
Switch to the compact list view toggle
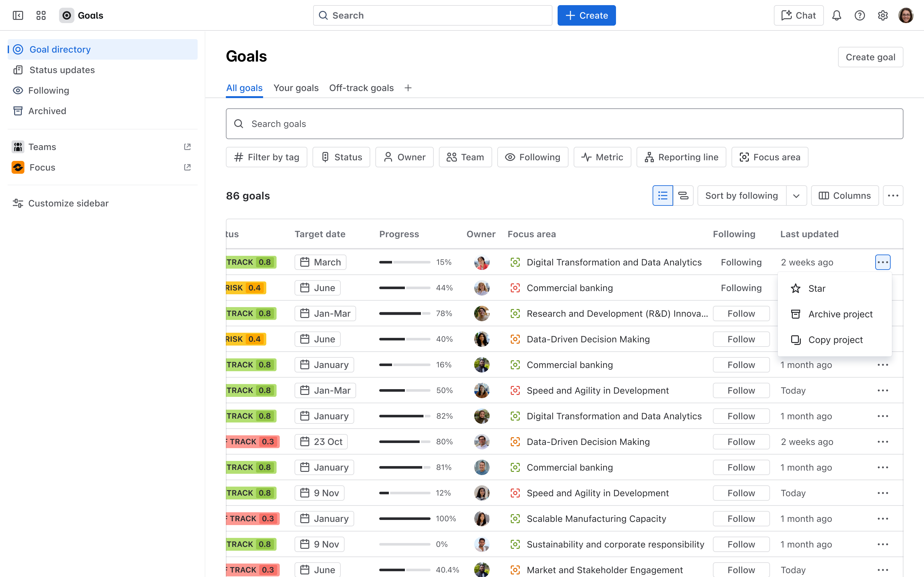663,196
